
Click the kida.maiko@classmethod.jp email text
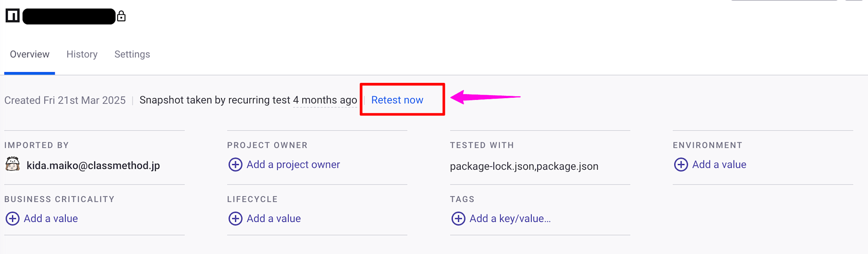click(x=93, y=165)
